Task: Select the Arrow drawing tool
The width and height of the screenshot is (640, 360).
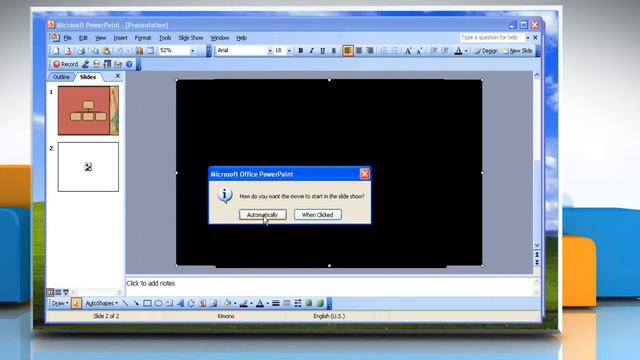Action: coord(136,303)
